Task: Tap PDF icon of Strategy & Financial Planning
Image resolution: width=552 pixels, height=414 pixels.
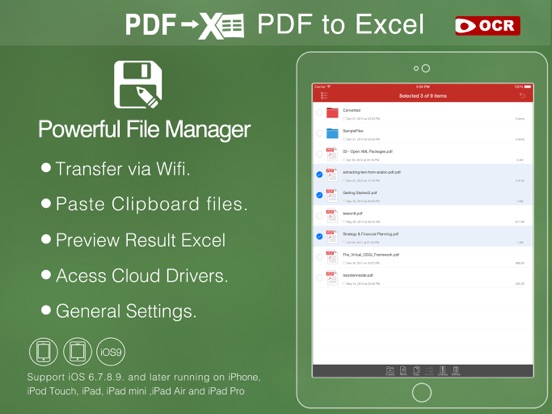Action: 332,236
